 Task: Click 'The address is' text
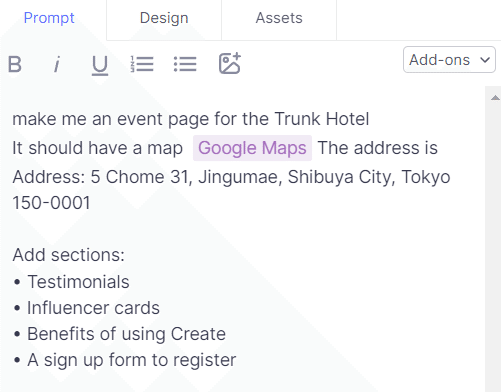tap(378, 148)
